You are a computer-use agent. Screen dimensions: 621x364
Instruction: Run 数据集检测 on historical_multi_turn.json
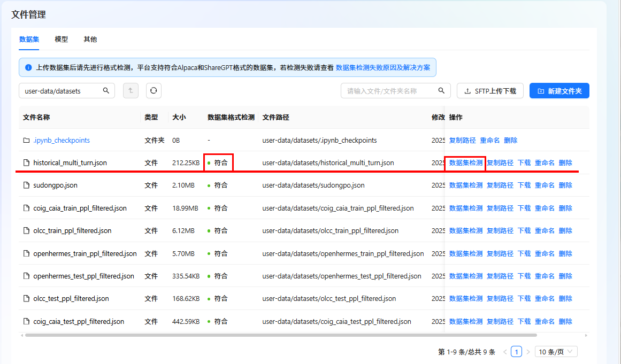point(465,162)
